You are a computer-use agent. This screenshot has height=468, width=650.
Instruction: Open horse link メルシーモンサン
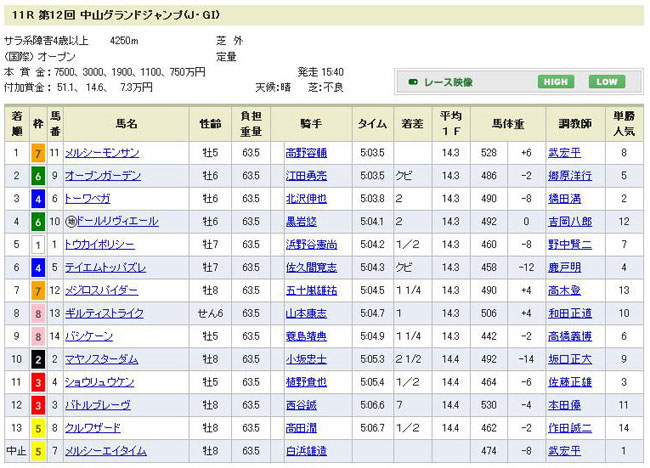[102, 153]
